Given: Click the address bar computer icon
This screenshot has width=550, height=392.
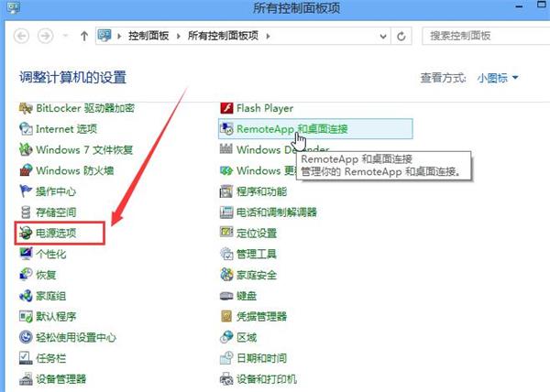Looking at the screenshot, I should point(104,36).
